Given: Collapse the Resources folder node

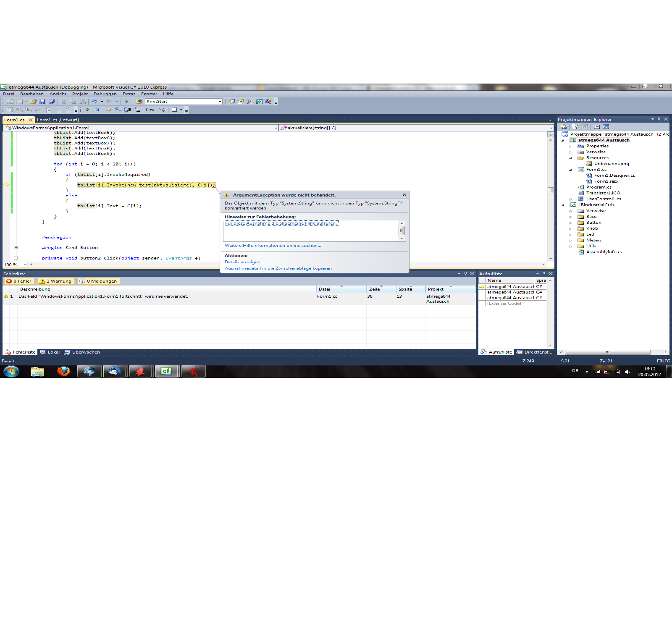Looking at the screenshot, I should pyautogui.click(x=570, y=158).
